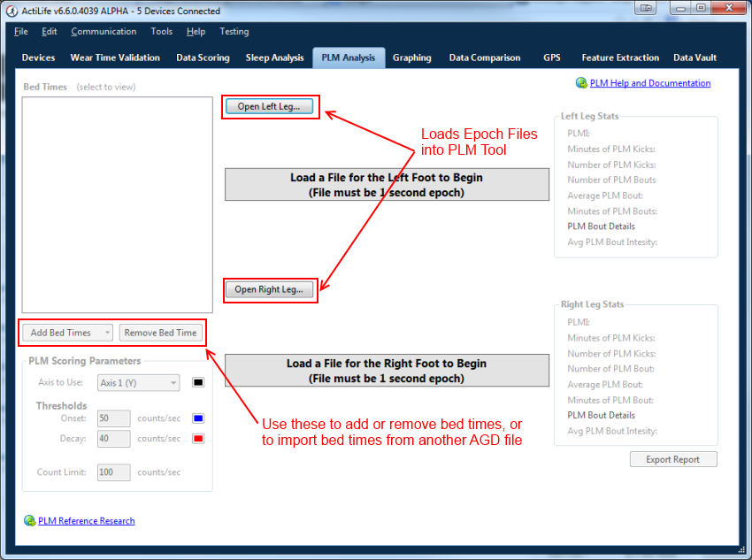Open the Testing menu
This screenshot has height=560, width=752.
pyautogui.click(x=234, y=31)
